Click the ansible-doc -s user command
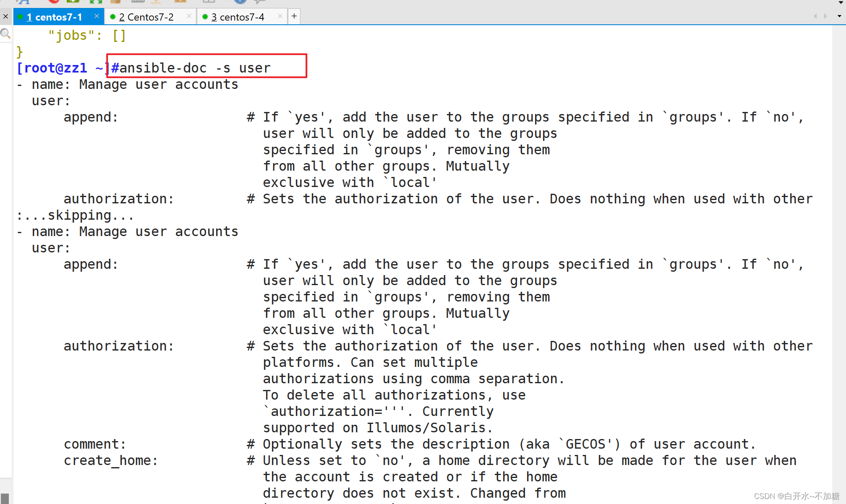Viewport: 846px width, 504px height. [195, 68]
